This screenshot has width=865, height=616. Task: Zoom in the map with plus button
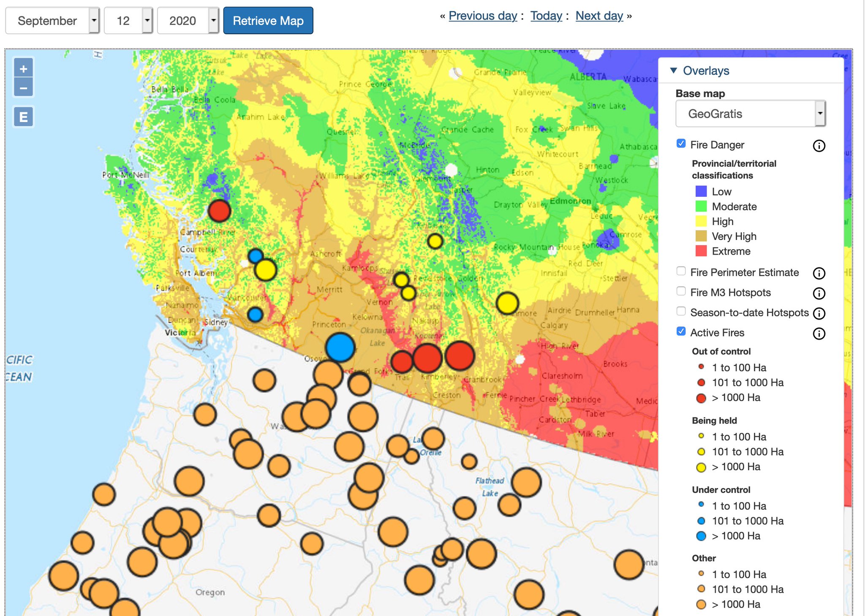click(x=24, y=68)
